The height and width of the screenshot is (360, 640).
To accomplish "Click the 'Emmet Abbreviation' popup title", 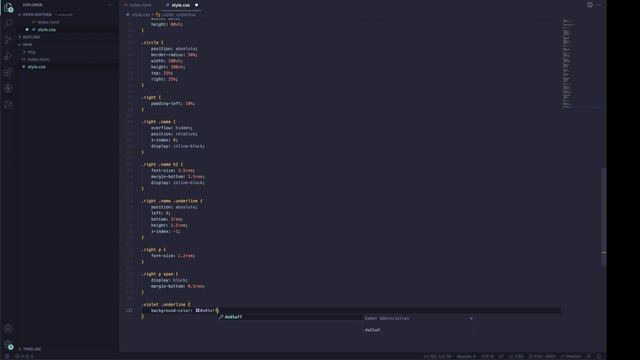I will coord(387,318).
